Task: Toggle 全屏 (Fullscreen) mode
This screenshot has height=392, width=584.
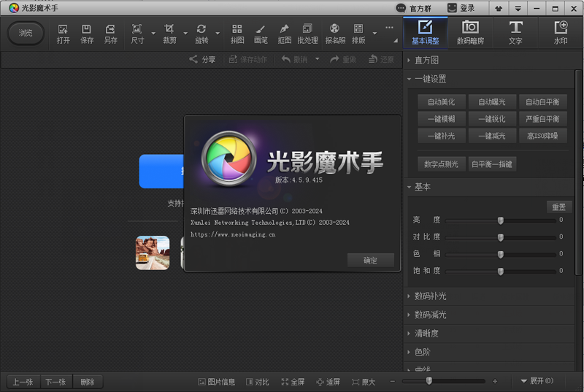Action: pos(293,382)
